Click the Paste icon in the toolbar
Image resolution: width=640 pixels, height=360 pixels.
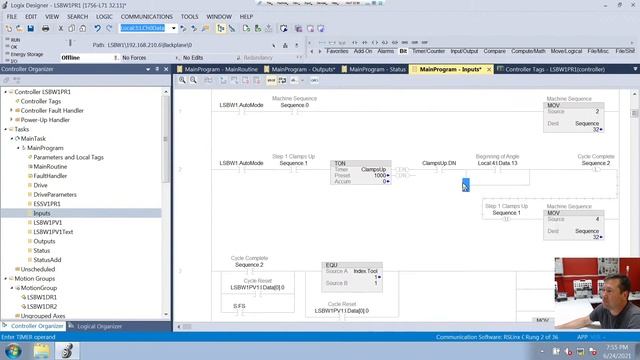click(x=82, y=28)
